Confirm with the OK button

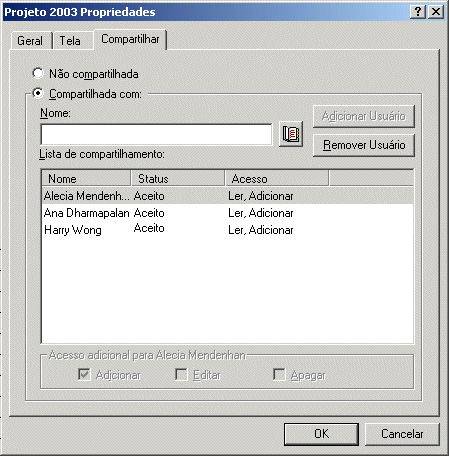321,434
